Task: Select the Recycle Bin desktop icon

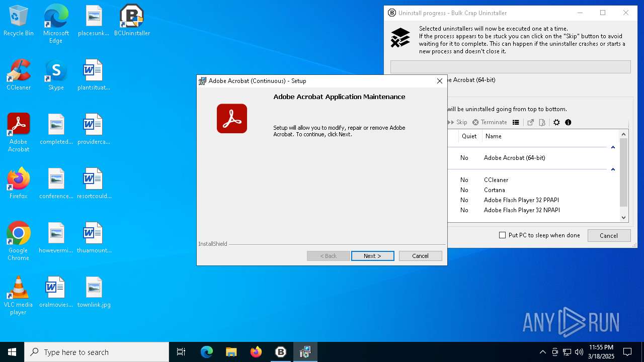Action: 19,21
